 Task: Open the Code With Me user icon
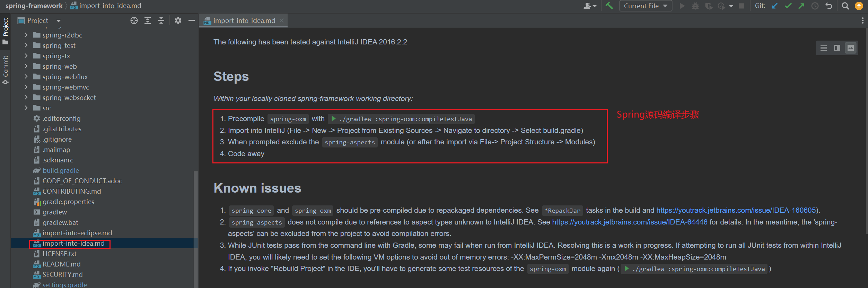tap(590, 6)
